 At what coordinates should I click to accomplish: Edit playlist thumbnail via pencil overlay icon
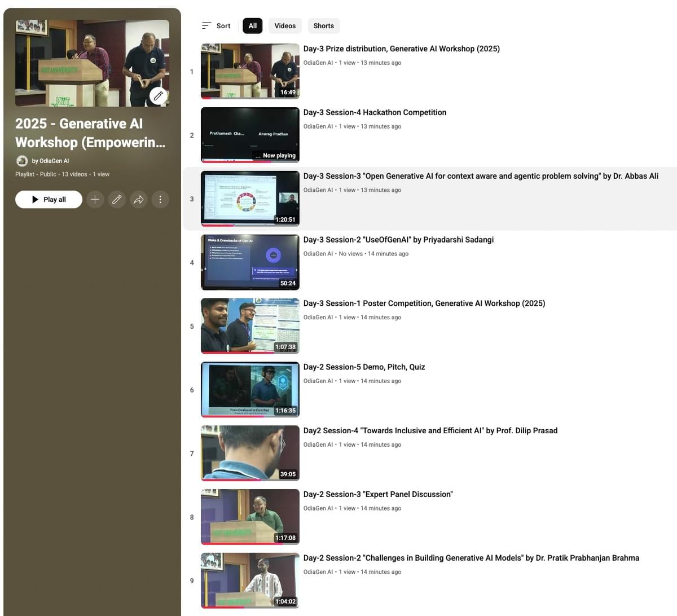158,96
